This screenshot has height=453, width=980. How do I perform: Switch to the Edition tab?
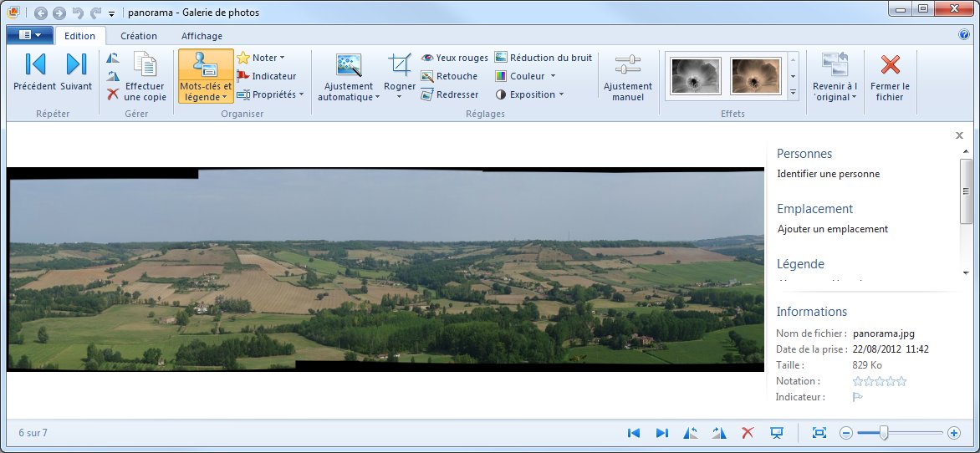80,36
